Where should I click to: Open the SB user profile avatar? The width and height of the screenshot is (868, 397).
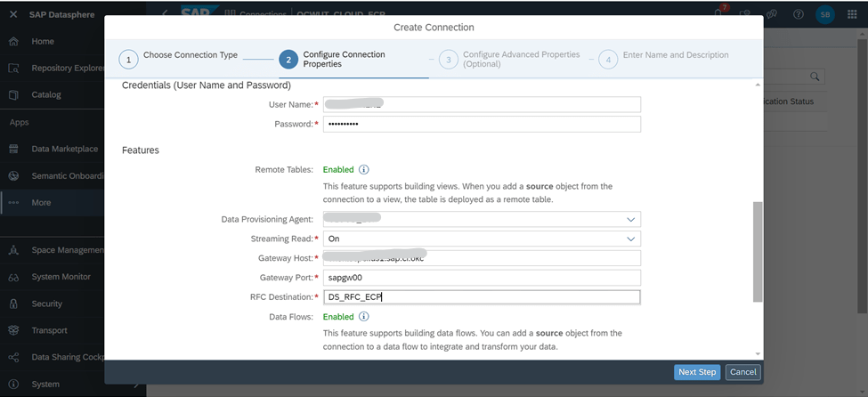824,14
